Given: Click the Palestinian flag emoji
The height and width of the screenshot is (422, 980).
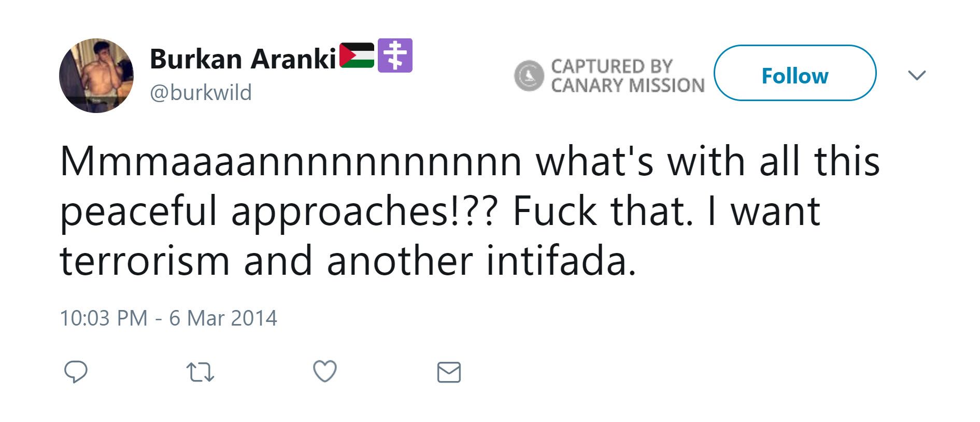Looking at the screenshot, I should (x=357, y=55).
